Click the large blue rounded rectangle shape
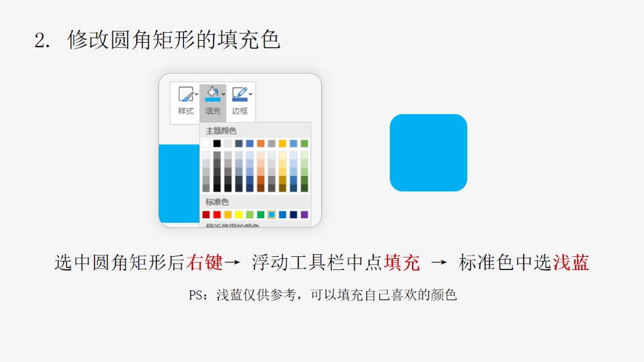Image resolution: width=644 pixels, height=362 pixels. click(x=428, y=152)
